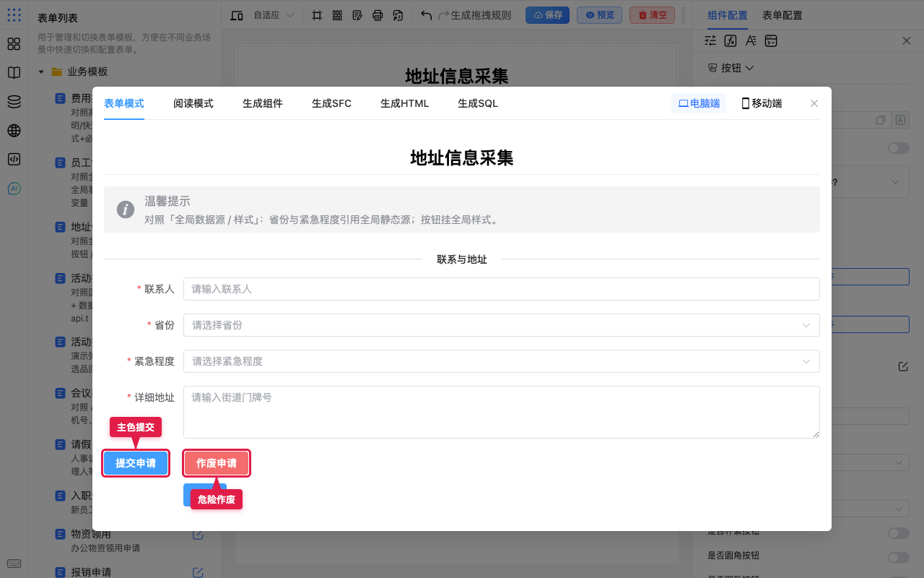
Task: Open the sliders settings icon in config panel
Action: coord(710,40)
